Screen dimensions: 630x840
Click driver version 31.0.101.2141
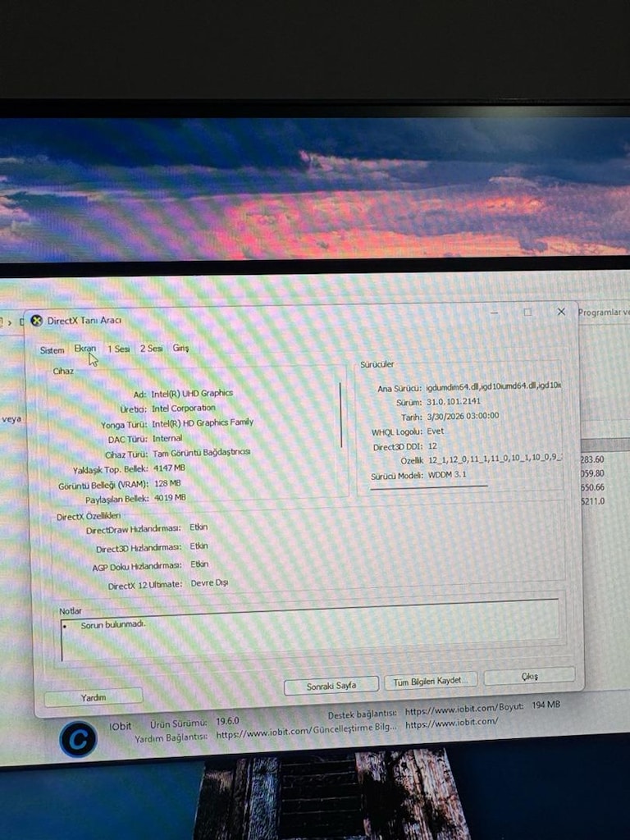[x=453, y=401]
